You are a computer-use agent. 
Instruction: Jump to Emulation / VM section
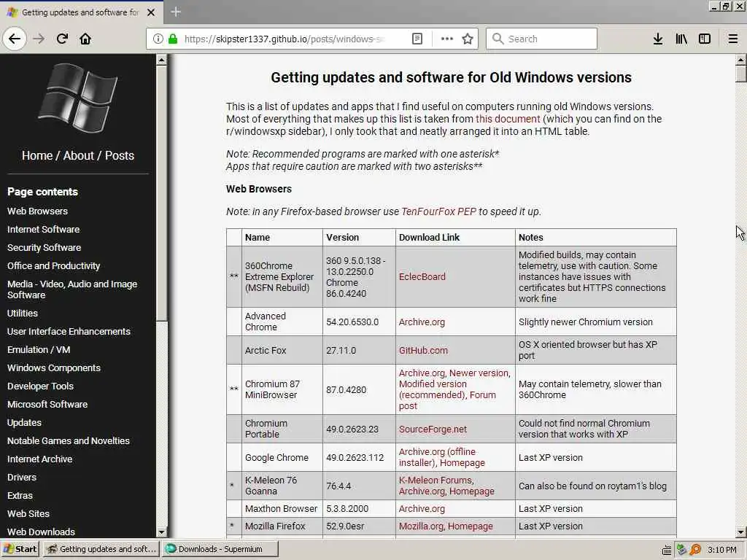pos(39,349)
